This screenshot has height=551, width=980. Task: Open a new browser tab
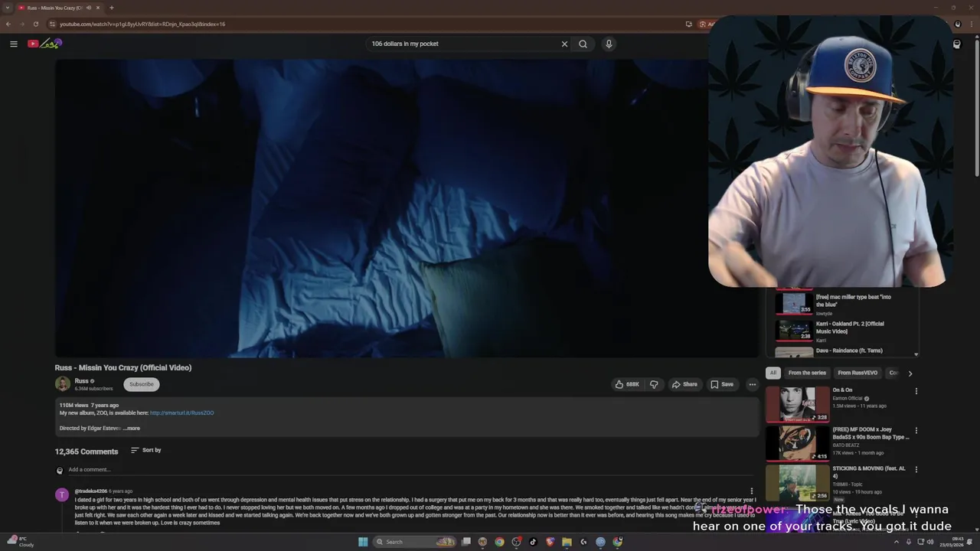(x=112, y=8)
